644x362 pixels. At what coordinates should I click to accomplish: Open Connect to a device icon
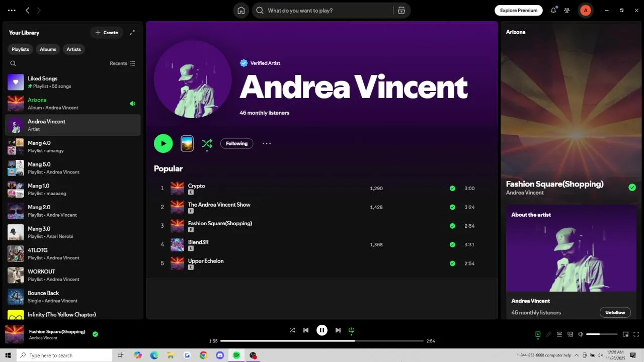[x=571, y=334]
